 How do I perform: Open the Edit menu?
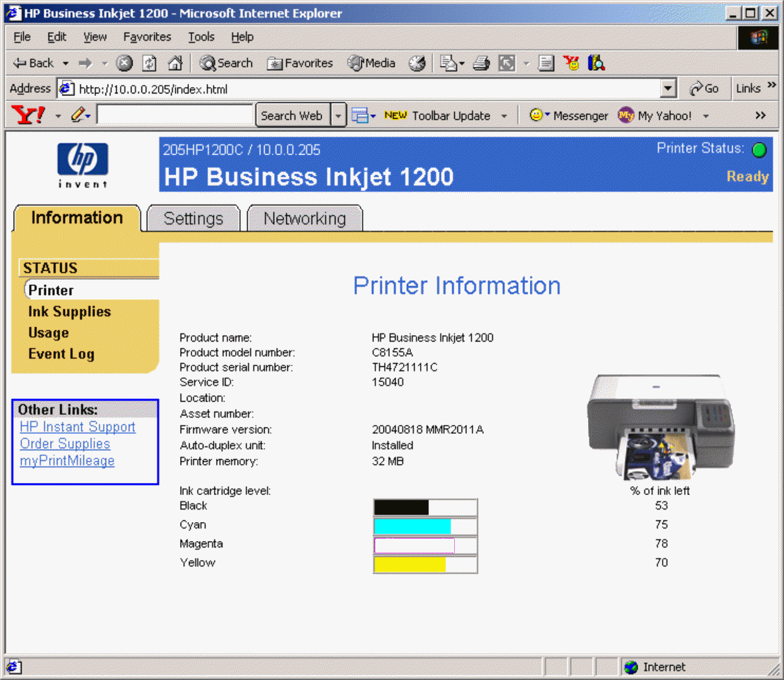tap(57, 37)
